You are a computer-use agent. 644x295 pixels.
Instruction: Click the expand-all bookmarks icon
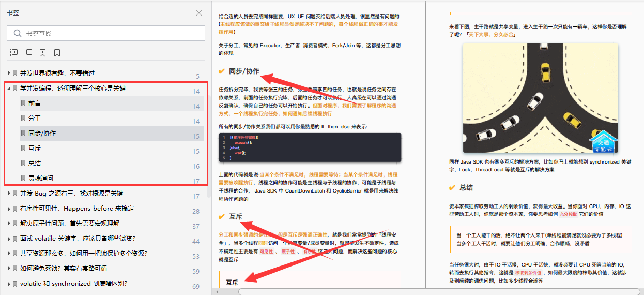(x=14, y=53)
